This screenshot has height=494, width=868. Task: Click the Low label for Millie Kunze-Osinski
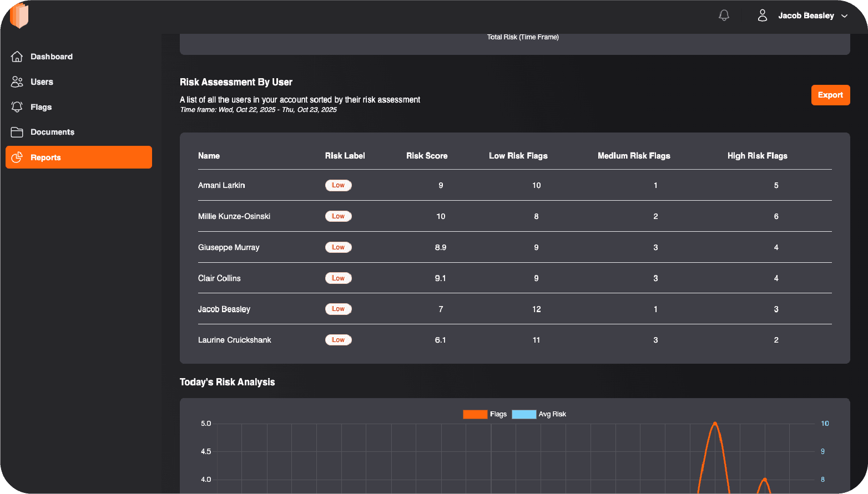pos(338,216)
